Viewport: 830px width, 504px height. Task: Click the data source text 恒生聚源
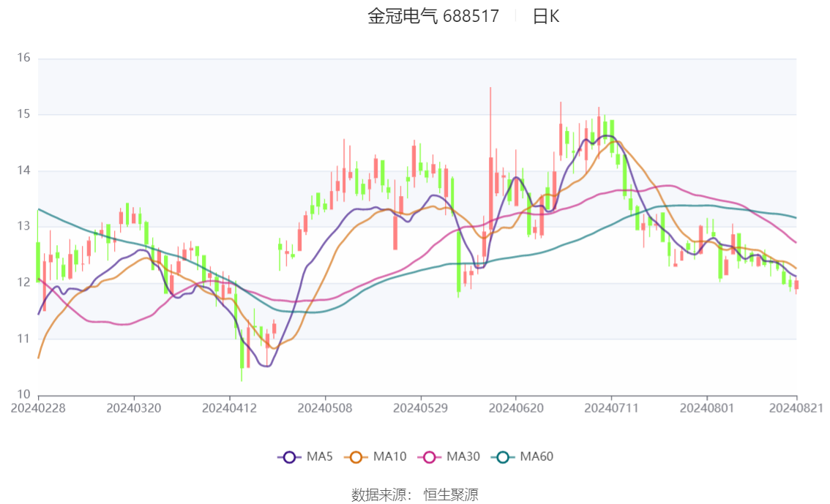pos(450,495)
